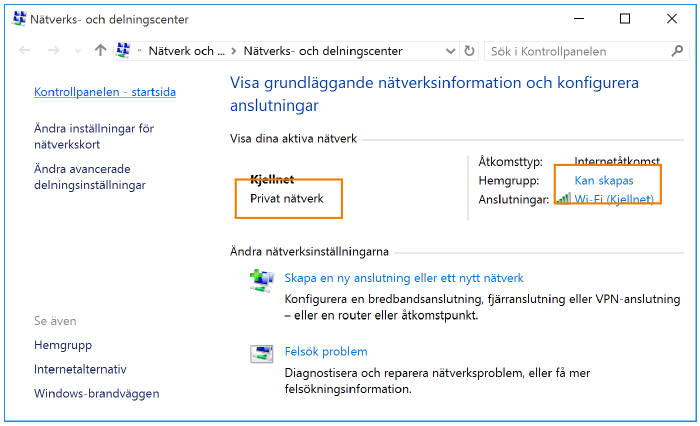Open 'Ändra inställningar för nätverkskort'
Viewport: 700px width, 426px height.
(94, 136)
